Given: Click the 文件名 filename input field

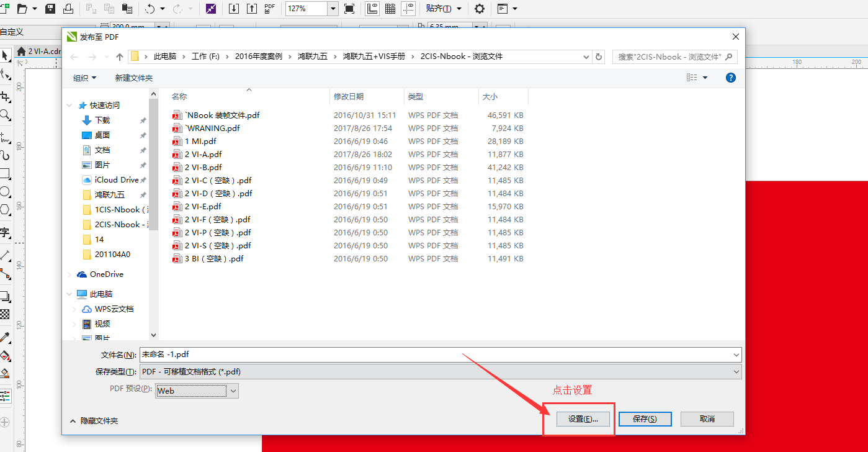Looking at the screenshot, I should [434, 355].
